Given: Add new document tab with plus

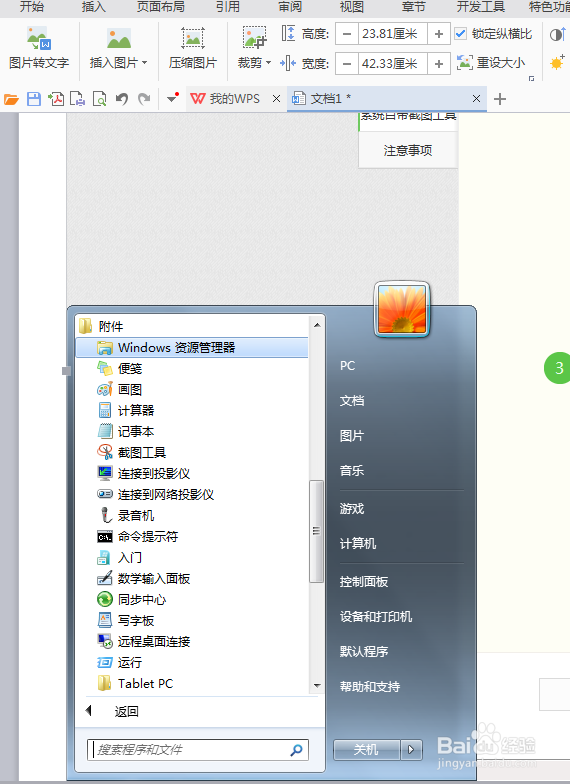Looking at the screenshot, I should pyautogui.click(x=500, y=99).
